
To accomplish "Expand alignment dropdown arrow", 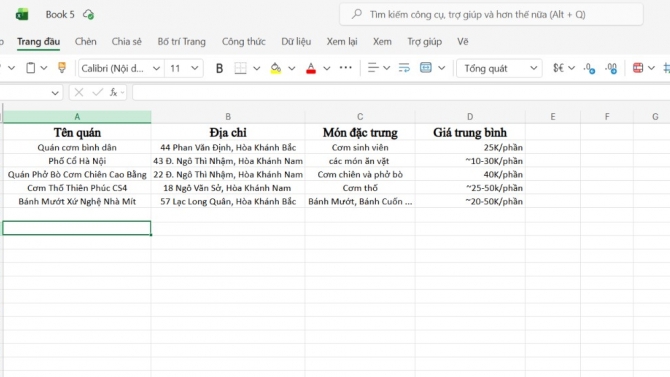I will click(386, 68).
